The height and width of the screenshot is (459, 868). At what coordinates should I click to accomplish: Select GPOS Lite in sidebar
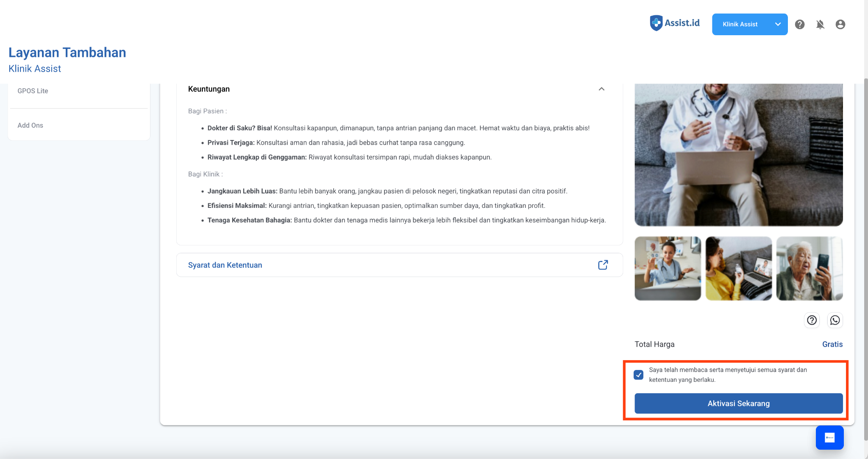pyautogui.click(x=33, y=91)
